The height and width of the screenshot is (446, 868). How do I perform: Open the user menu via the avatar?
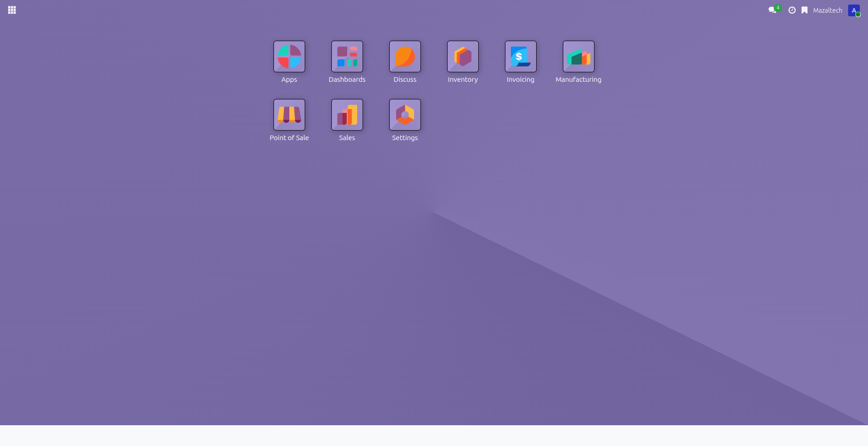[854, 10]
